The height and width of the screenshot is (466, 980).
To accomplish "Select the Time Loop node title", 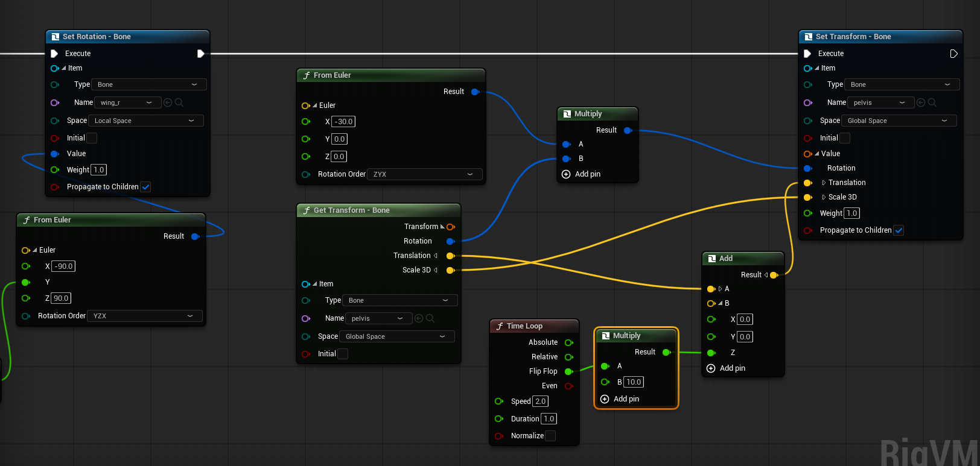I will tap(524, 326).
